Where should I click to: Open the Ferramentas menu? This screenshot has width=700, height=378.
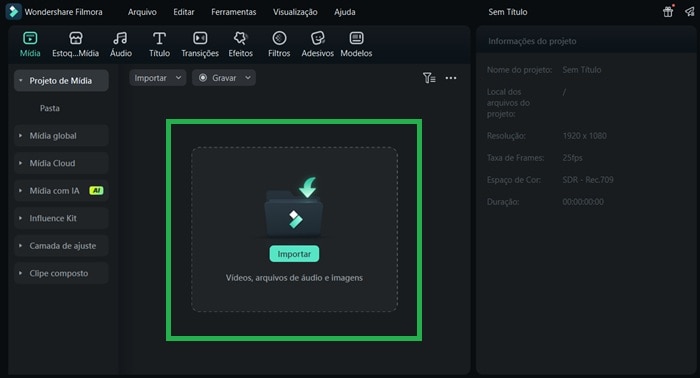(233, 12)
